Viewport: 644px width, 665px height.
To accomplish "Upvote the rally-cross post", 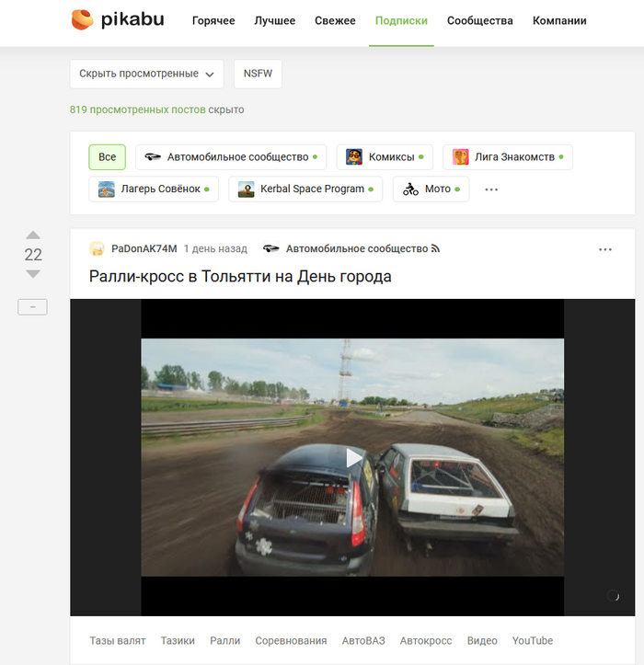I will 33,235.
